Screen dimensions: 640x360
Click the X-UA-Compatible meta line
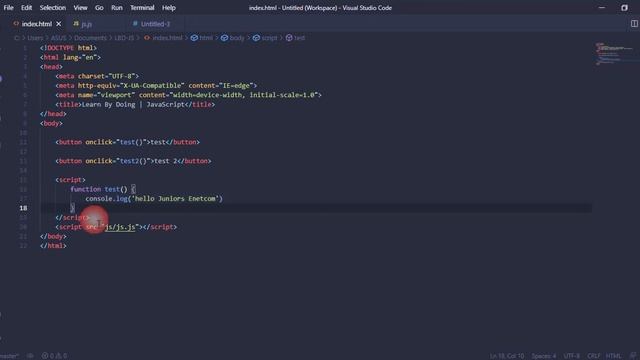[x=156, y=86]
